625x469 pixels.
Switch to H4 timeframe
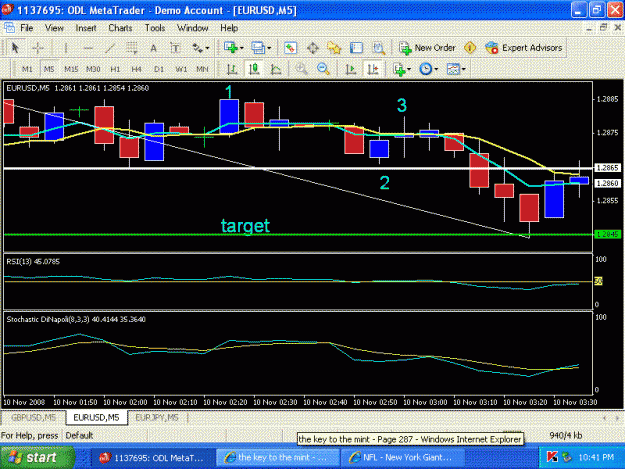(136, 69)
